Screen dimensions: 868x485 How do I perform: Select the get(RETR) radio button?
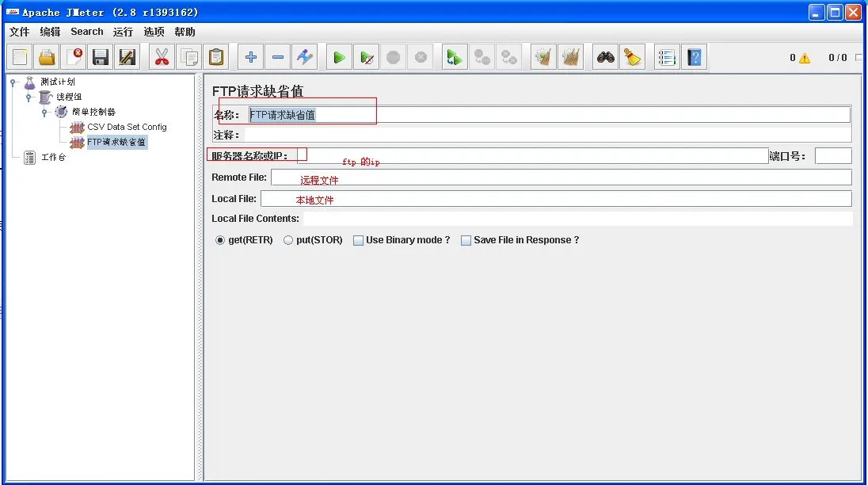point(220,240)
